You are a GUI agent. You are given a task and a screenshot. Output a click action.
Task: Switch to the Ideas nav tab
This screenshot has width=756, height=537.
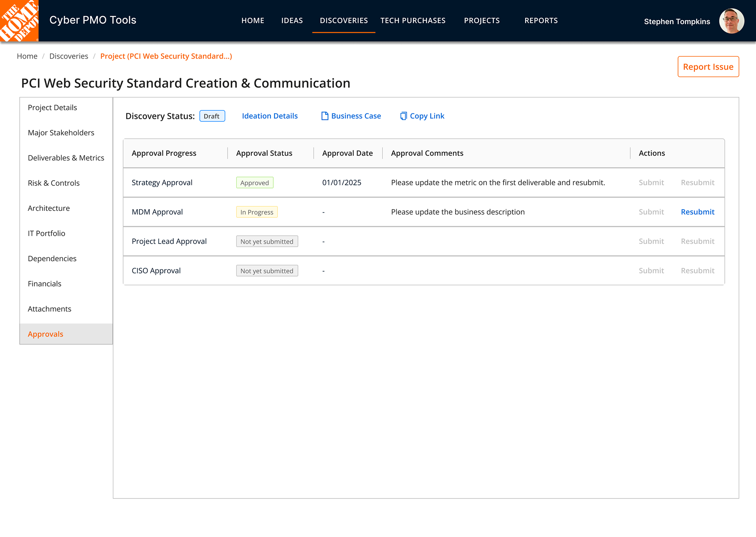pos(292,20)
